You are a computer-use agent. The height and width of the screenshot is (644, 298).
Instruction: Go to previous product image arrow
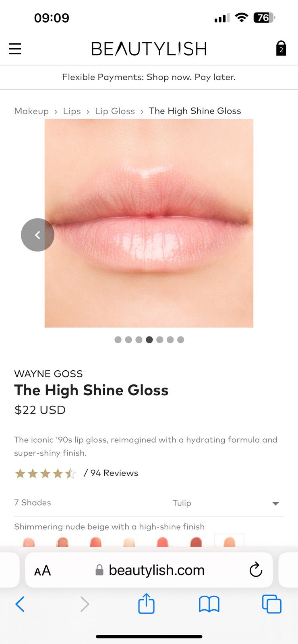[x=37, y=235]
